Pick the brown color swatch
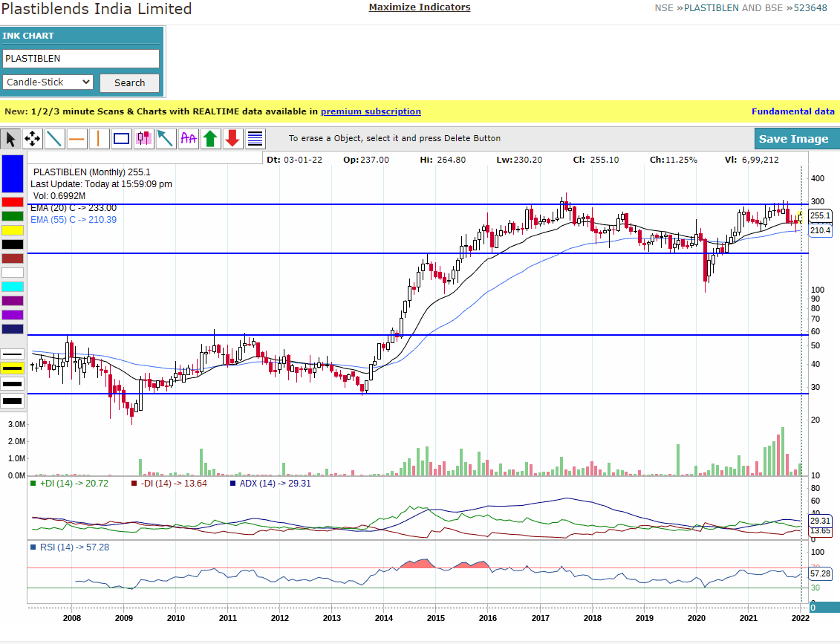The width and height of the screenshot is (840, 644). click(13, 258)
